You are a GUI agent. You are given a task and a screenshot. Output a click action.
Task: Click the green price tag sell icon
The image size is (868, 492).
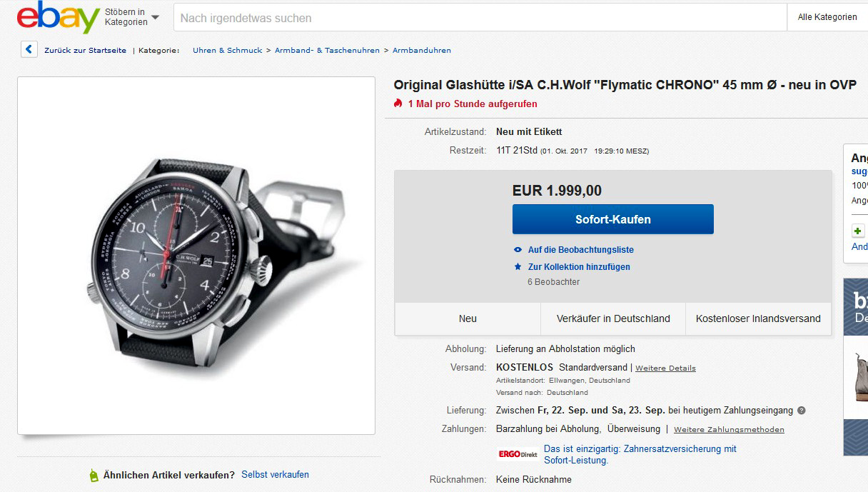point(94,475)
